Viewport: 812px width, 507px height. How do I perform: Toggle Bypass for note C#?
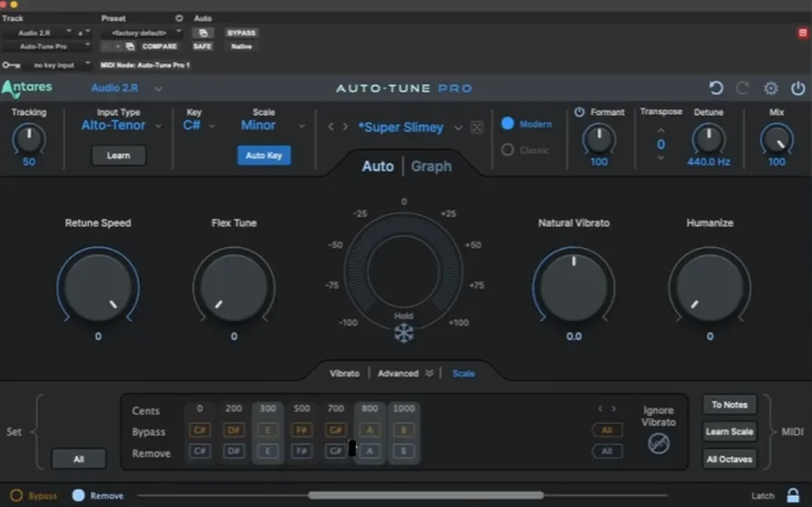tap(200, 429)
